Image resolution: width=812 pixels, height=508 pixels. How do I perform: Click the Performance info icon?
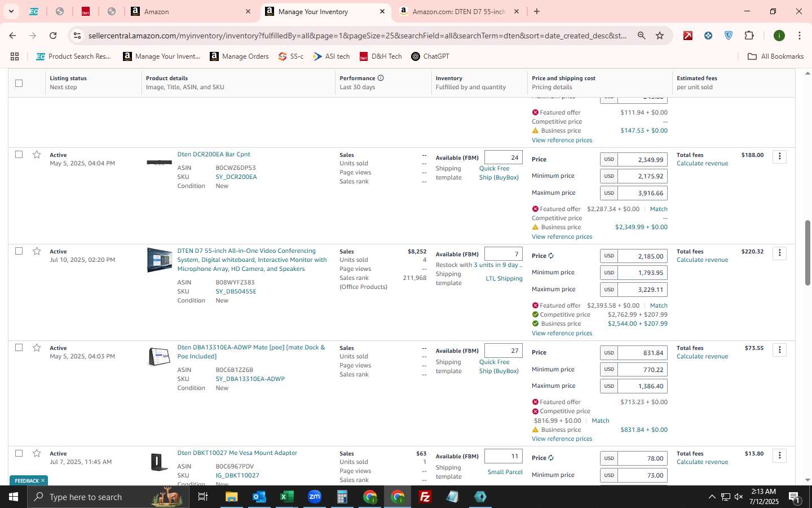(381, 78)
